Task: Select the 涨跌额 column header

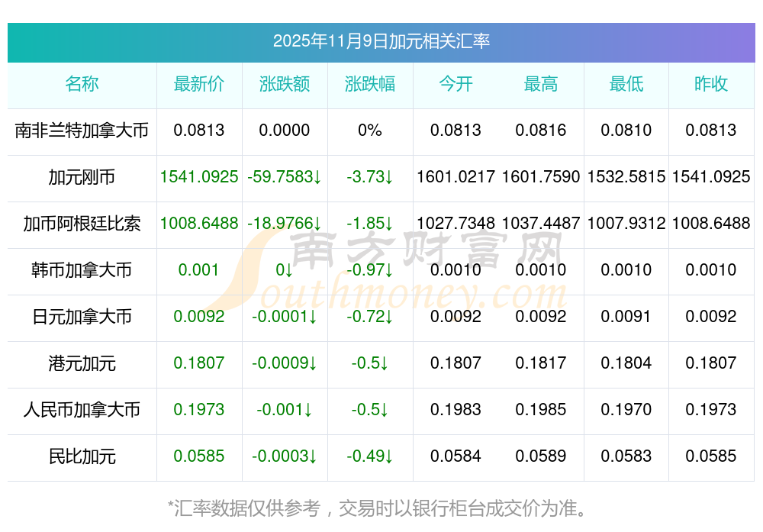Action: tap(285, 84)
